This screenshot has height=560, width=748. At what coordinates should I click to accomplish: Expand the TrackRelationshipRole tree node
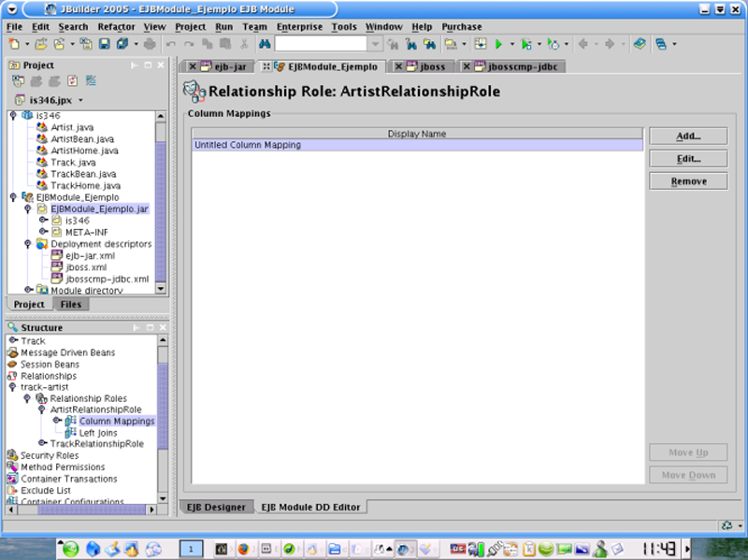point(41,443)
